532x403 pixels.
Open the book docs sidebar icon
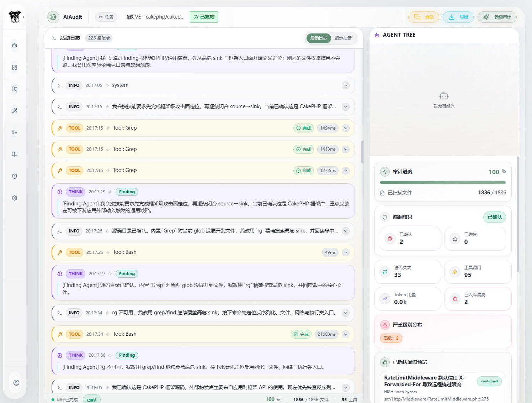click(x=15, y=154)
